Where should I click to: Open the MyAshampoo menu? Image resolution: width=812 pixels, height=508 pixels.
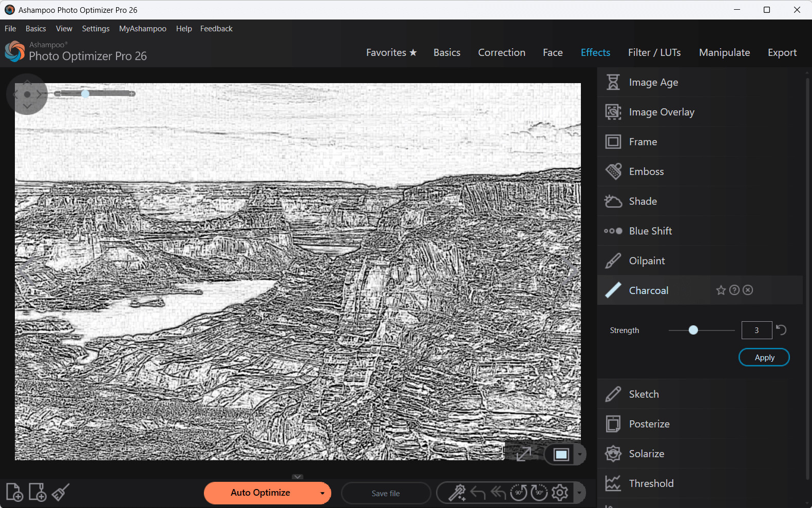pos(143,29)
